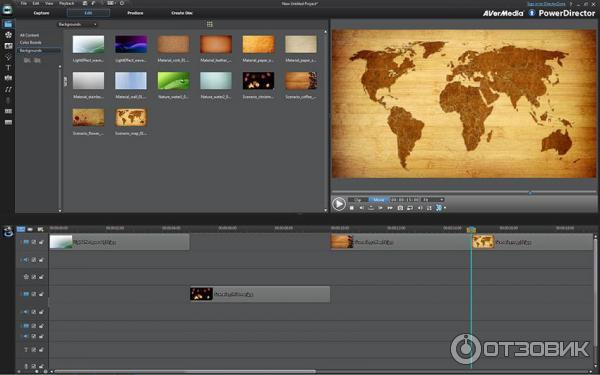The image size is (600, 375).
Task: Toggle the enable checkbox on video track 1
Action: point(34,242)
